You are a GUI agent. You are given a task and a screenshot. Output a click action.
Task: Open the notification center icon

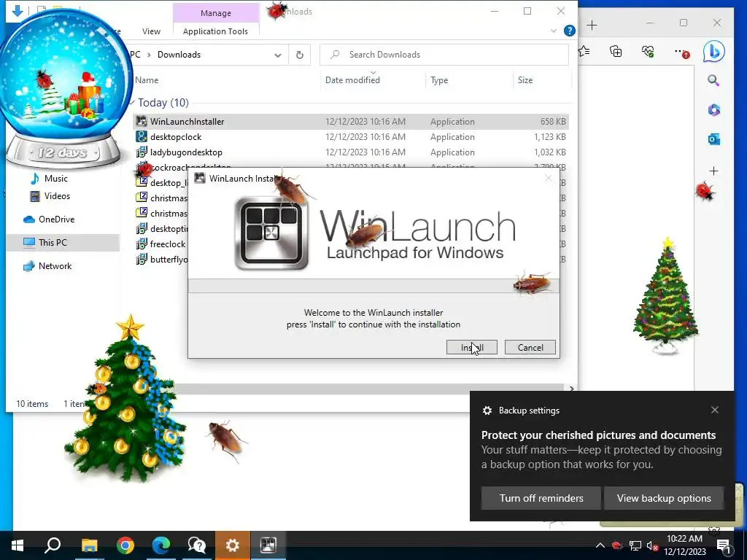click(724, 545)
